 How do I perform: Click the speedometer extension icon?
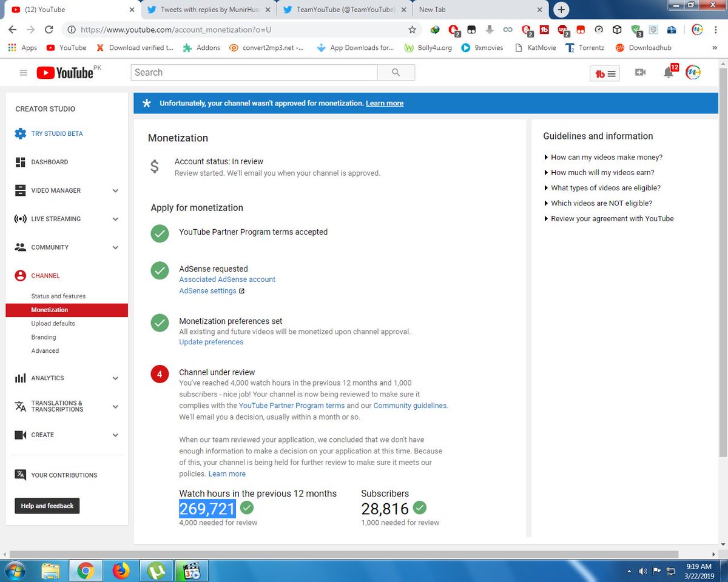tap(599, 29)
